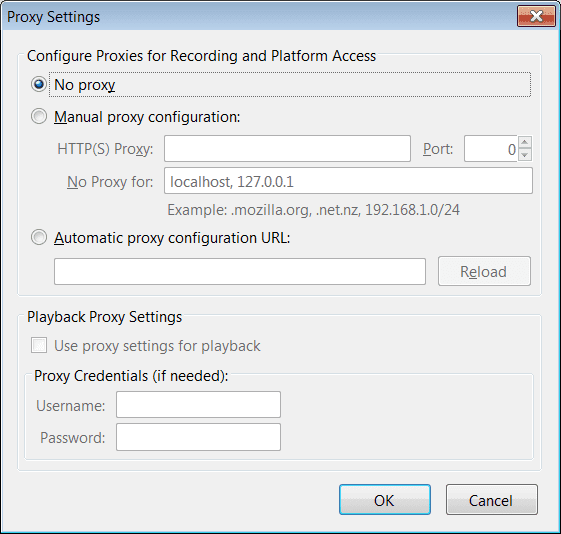Click Use proxy settings for playback label

[157, 346]
